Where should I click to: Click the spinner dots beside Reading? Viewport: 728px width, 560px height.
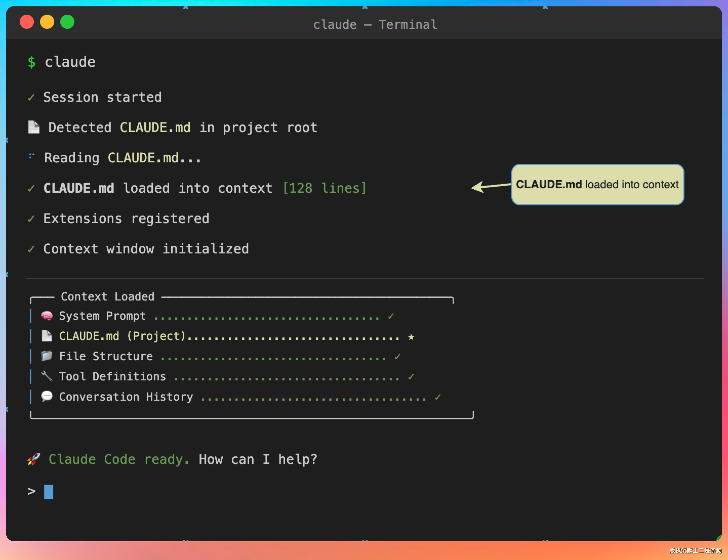tap(32, 156)
